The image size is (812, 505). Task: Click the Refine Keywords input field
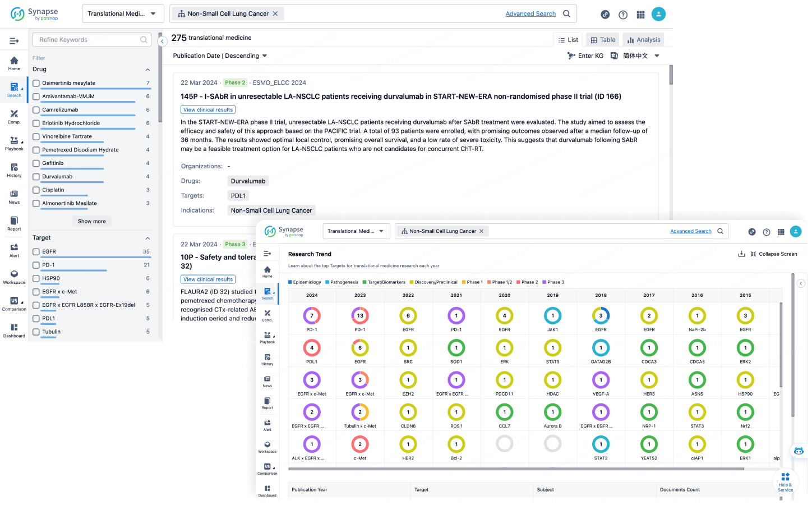coord(87,40)
